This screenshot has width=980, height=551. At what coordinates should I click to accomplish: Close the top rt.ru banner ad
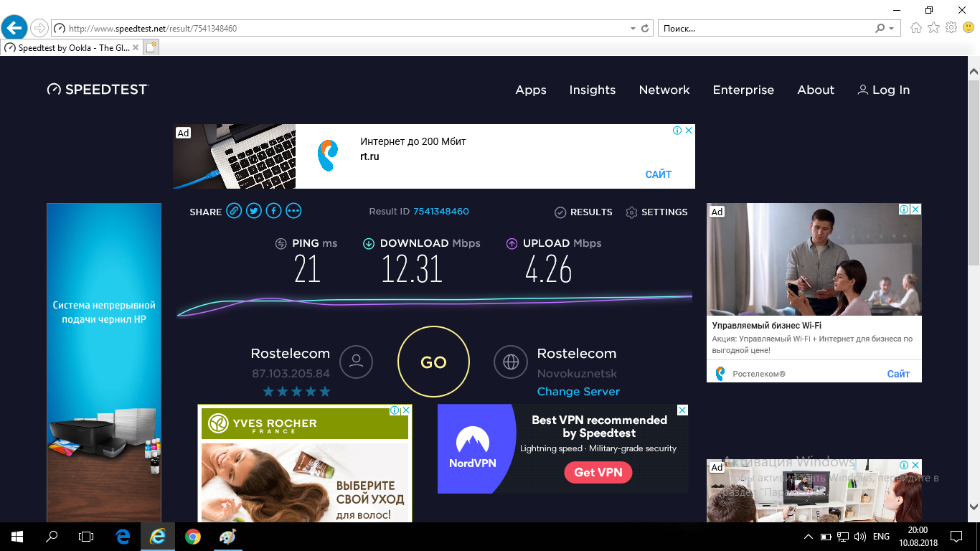pos(689,131)
